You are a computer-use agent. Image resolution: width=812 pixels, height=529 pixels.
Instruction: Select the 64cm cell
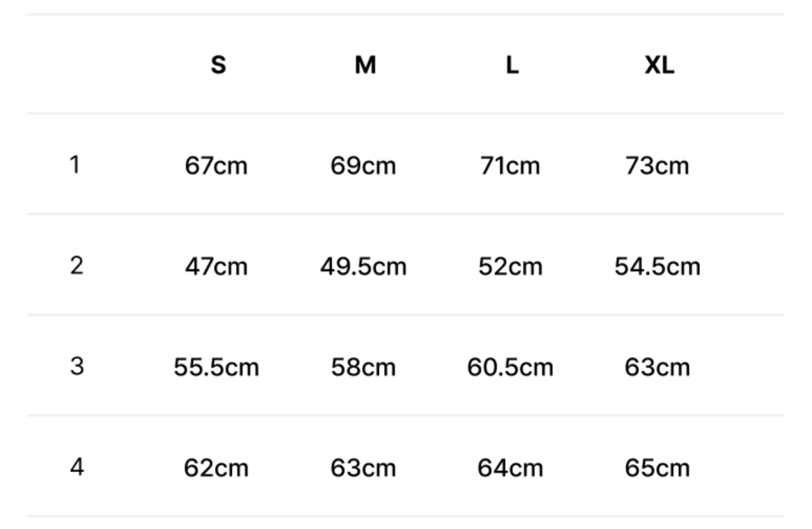pyautogui.click(x=510, y=468)
